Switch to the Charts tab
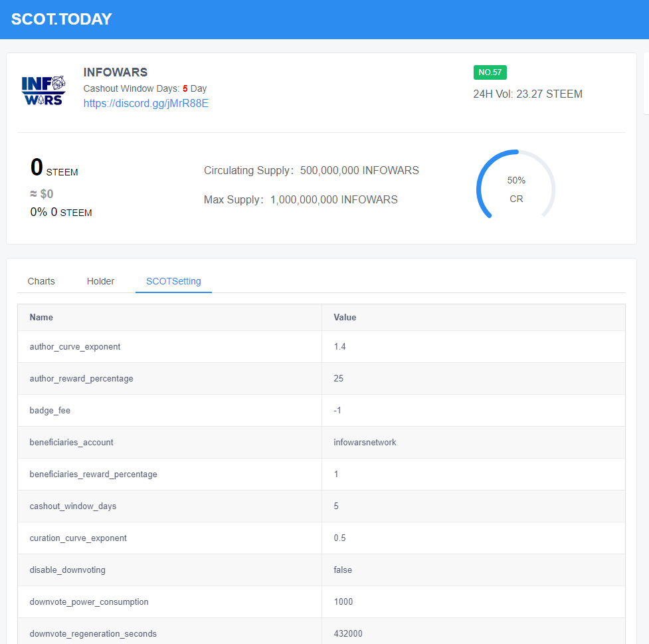The height and width of the screenshot is (644, 649). coord(41,281)
